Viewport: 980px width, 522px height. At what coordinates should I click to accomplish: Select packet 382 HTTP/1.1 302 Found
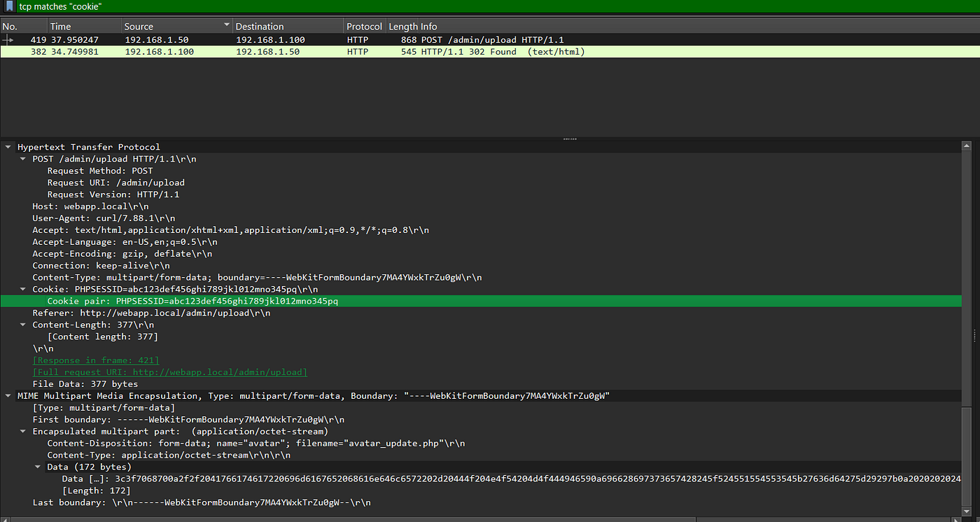pos(490,52)
